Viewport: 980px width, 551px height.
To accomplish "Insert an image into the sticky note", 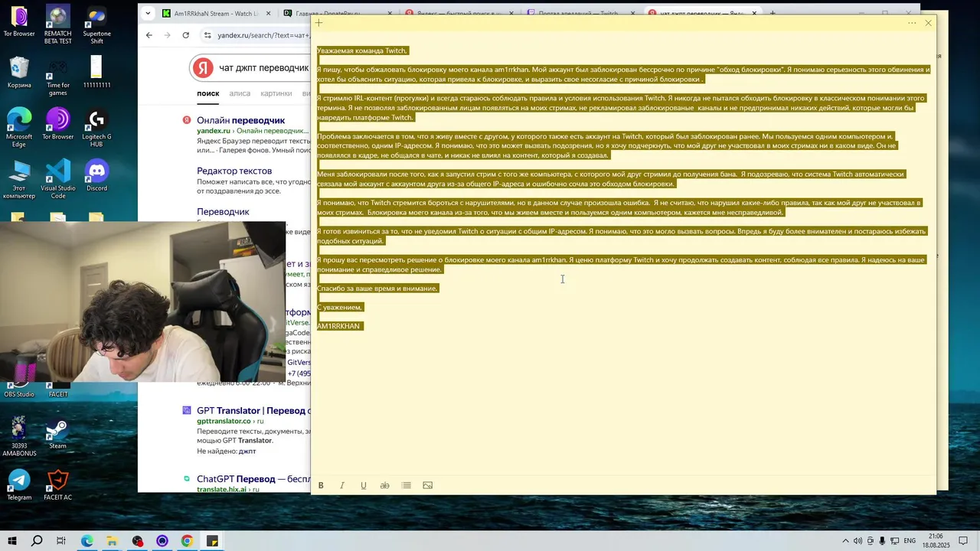I will [x=428, y=485].
